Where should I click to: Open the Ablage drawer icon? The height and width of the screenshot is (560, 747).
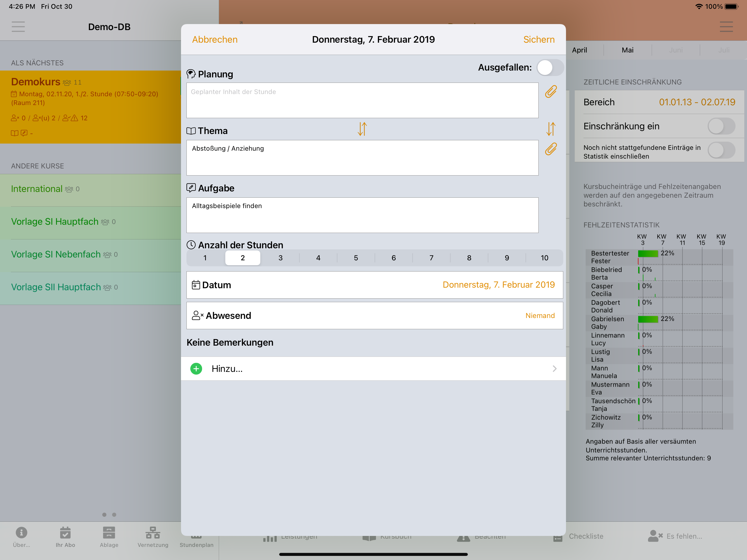[109, 533]
